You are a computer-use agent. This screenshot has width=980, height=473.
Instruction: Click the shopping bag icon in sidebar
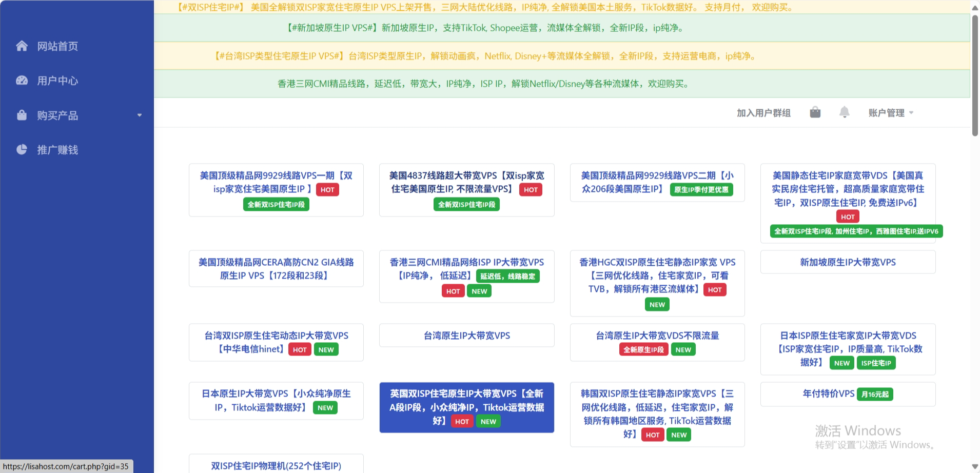click(22, 115)
